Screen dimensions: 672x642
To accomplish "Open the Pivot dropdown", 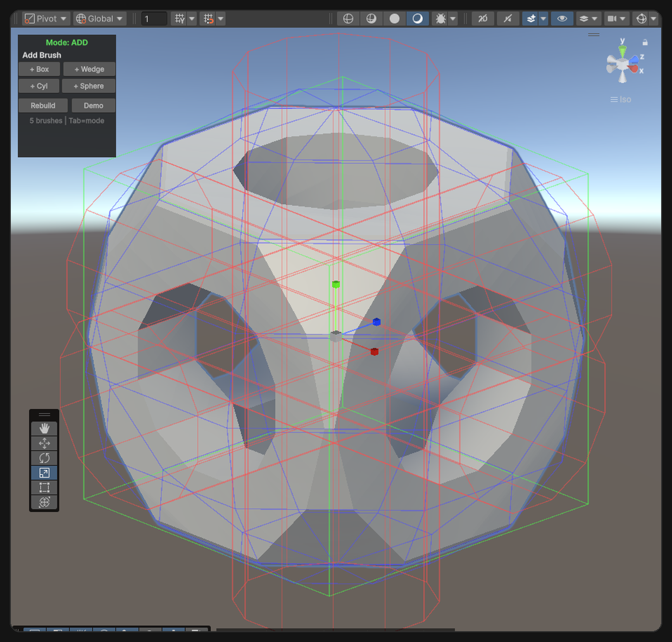I will tap(46, 18).
